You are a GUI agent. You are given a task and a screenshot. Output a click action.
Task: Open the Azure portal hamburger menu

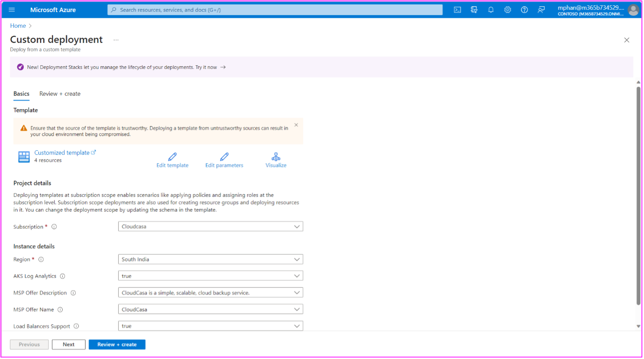pos(12,9)
